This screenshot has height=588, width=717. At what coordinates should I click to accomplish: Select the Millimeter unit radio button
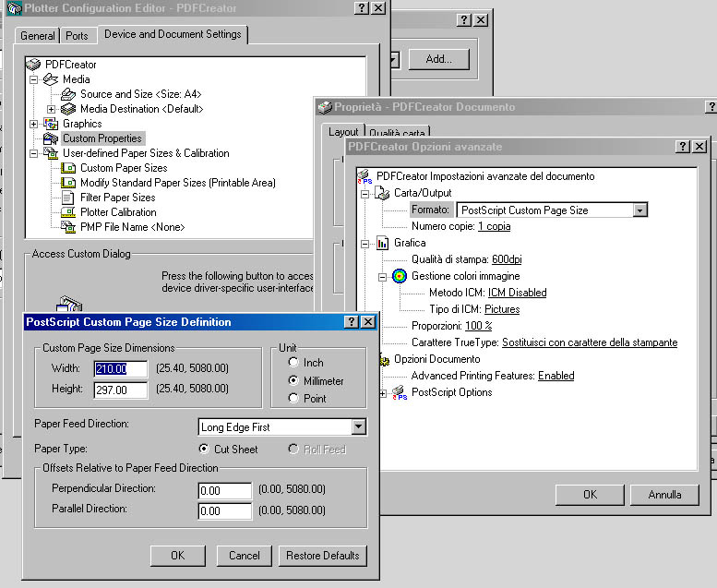point(293,380)
